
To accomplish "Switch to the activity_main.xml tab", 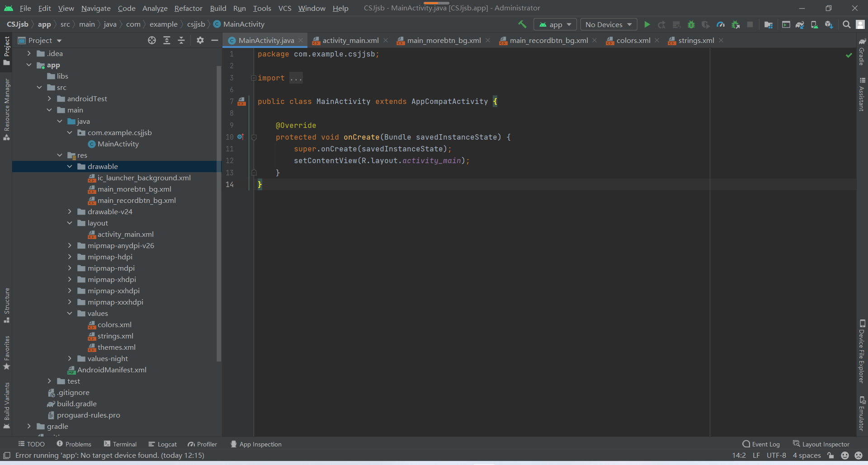I will click(x=350, y=41).
